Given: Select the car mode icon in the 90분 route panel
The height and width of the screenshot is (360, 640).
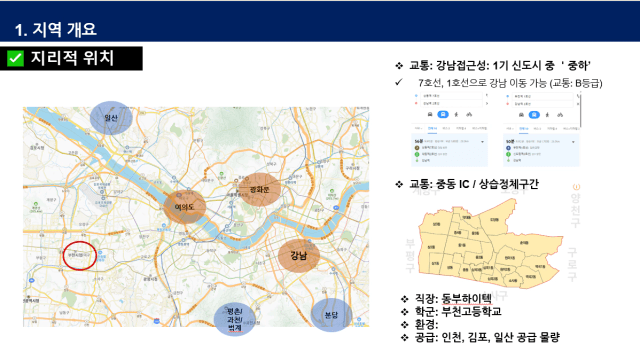Looking at the screenshot, I should click(x=521, y=115).
